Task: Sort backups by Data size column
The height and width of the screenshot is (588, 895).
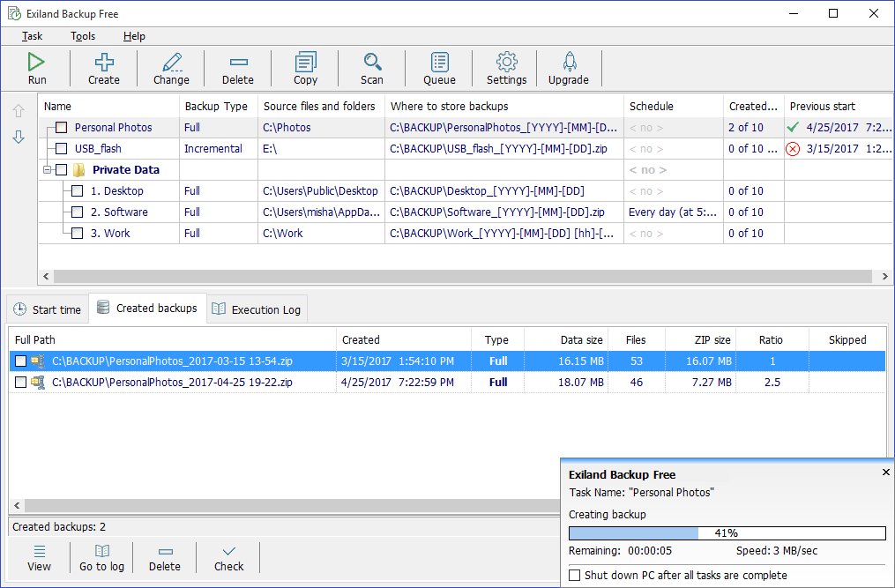Action: (x=566, y=340)
